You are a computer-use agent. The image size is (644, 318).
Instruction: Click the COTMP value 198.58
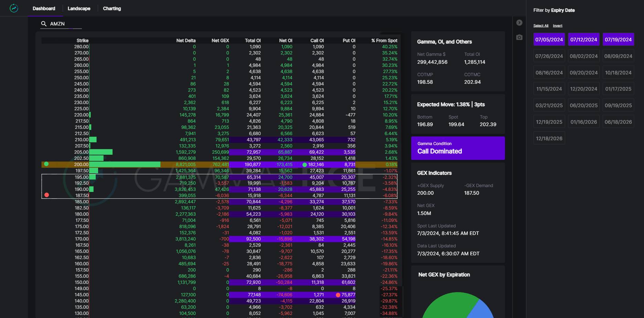pyautogui.click(x=425, y=82)
